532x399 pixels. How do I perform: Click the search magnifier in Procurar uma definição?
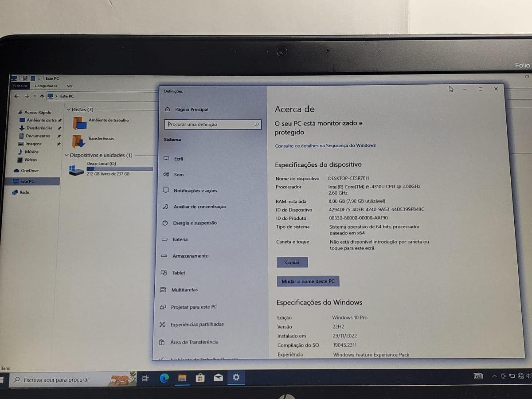pyautogui.click(x=256, y=125)
